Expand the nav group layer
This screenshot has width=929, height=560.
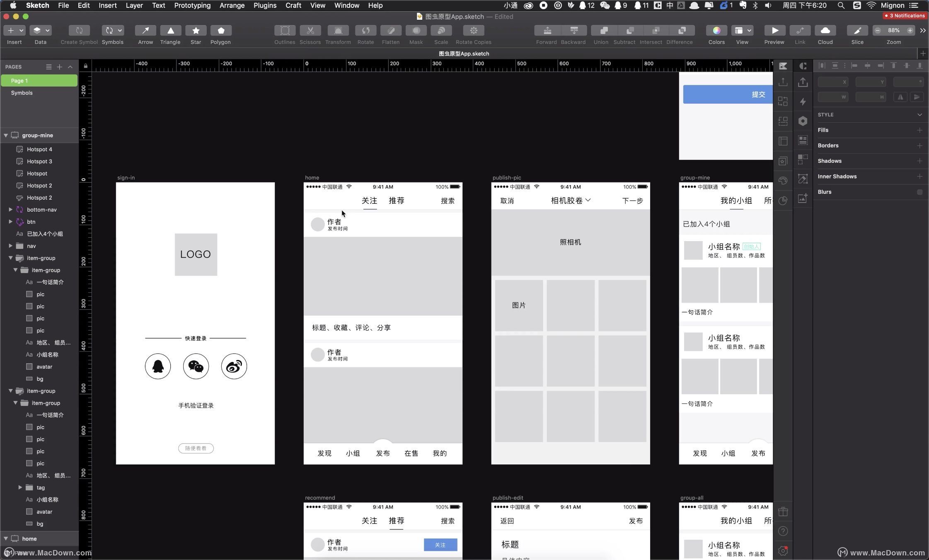tap(10, 246)
